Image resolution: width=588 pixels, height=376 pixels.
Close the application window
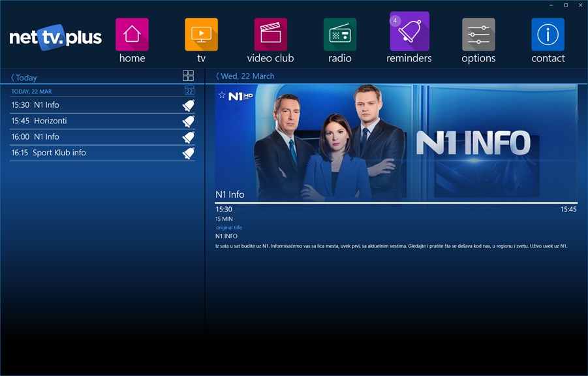point(580,5)
